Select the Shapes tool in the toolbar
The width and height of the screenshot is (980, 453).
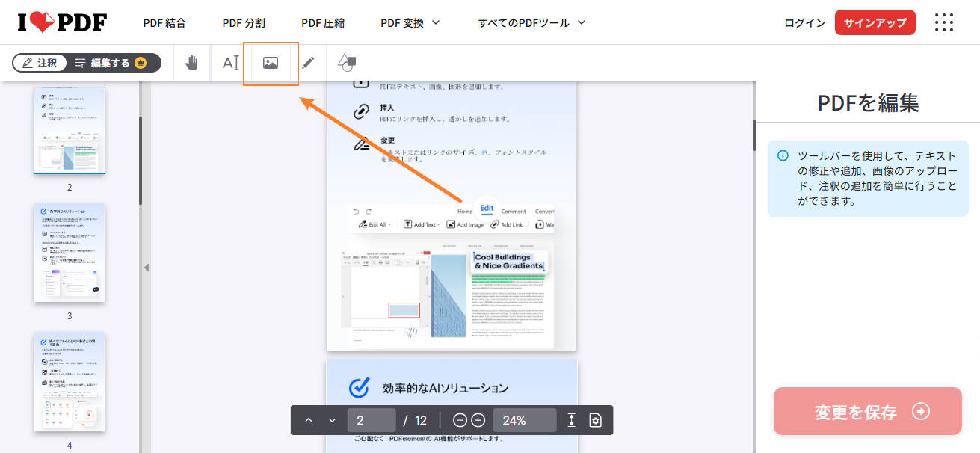click(x=346, y=63)
